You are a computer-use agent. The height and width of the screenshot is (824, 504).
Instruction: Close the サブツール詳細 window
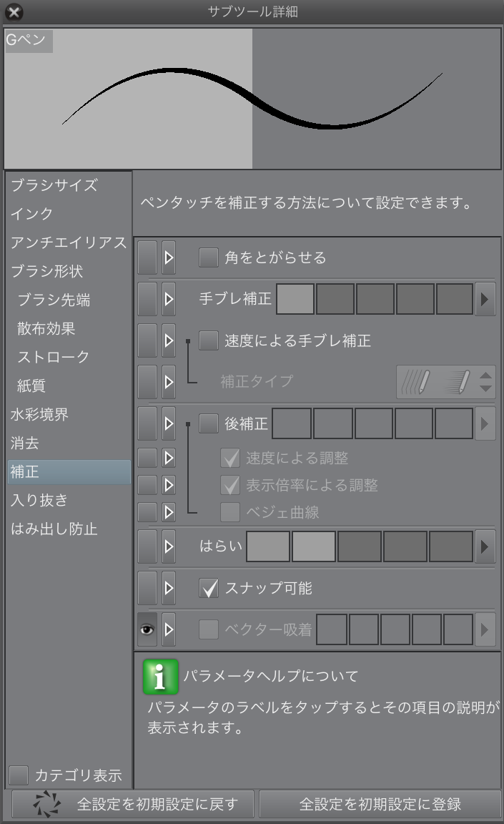[14, 11]
